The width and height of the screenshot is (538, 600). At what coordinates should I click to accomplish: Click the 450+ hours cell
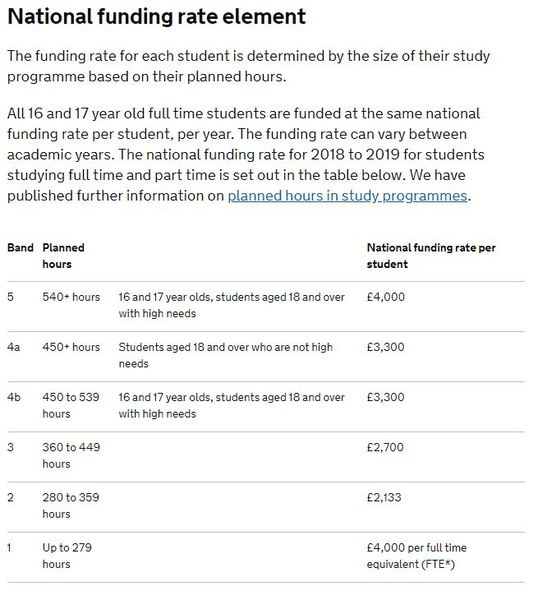(71, 347)
